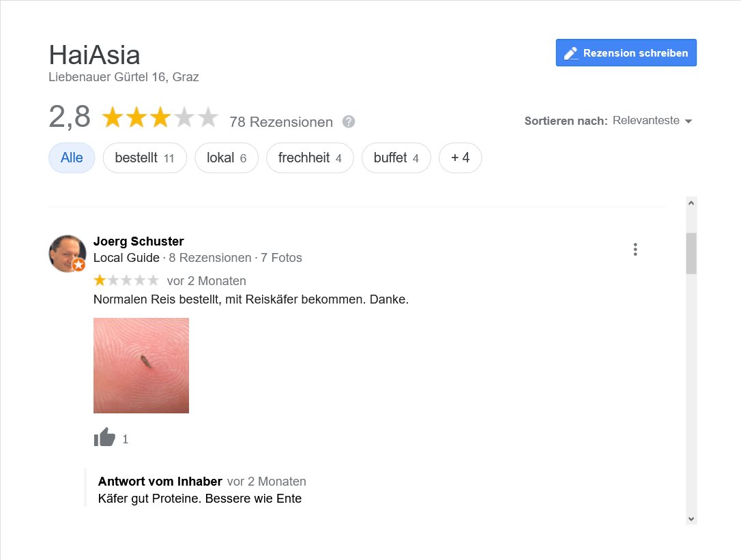
Task: Click the scroll up arrow
Action: [691, 203]
